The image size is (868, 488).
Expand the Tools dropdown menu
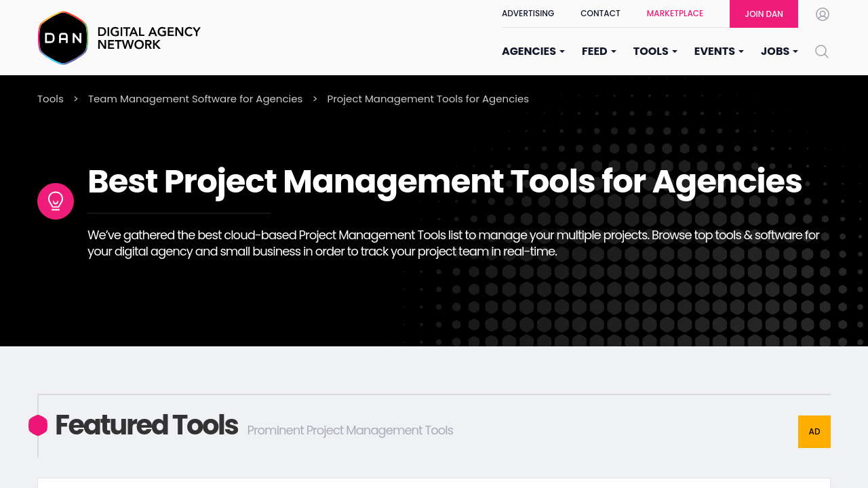655,52
